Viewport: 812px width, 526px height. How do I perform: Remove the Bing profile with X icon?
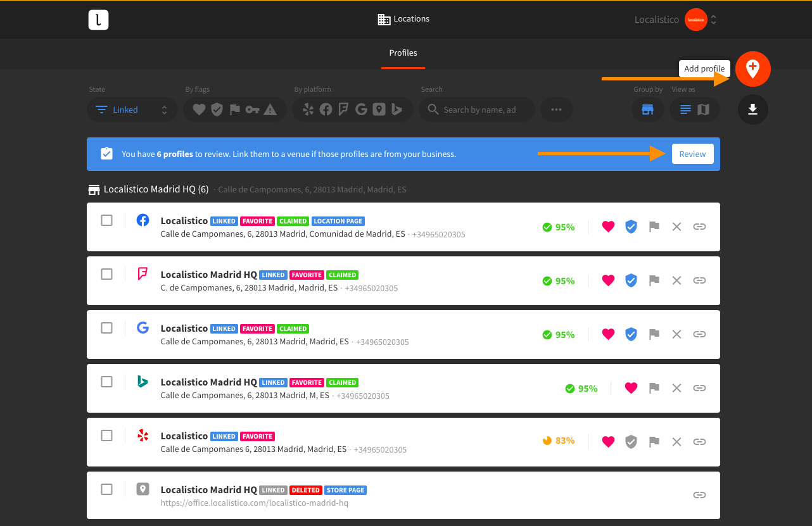click(x=676, y=388)
